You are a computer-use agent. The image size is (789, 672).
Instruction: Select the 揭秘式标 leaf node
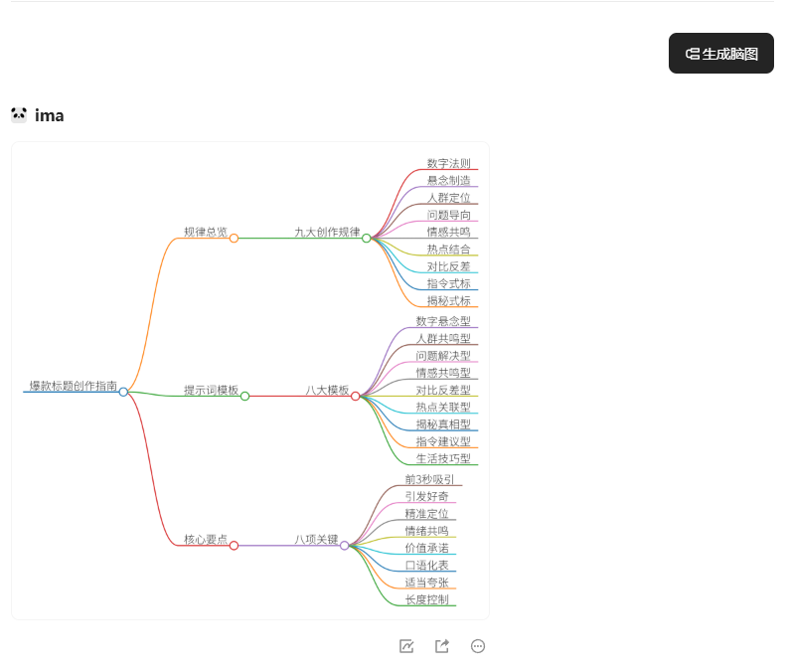point(448,300)
